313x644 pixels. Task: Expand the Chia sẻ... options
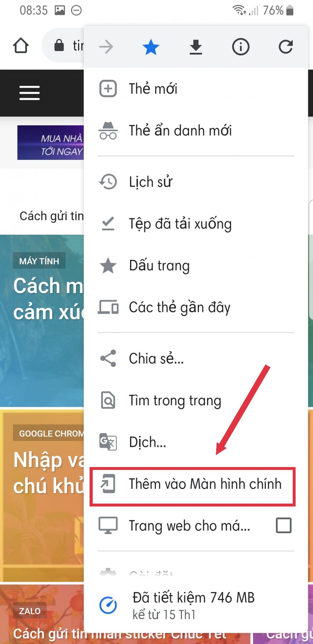[196, 359]
